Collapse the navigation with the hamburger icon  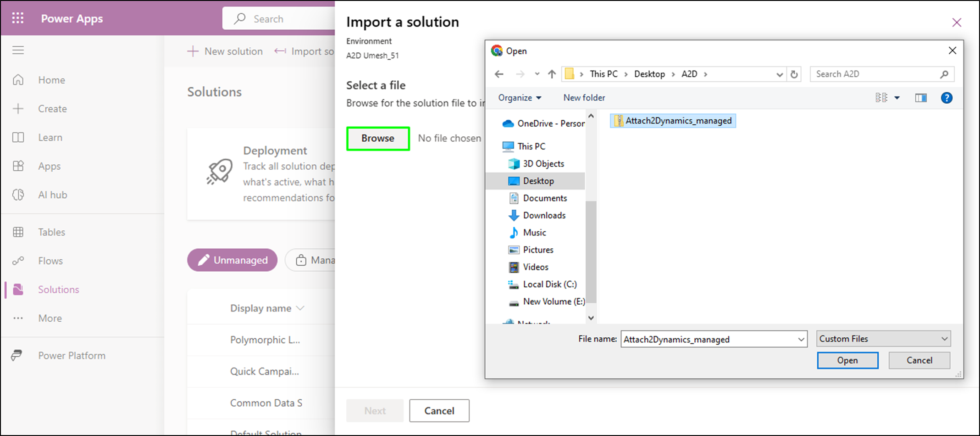point(18,50)
